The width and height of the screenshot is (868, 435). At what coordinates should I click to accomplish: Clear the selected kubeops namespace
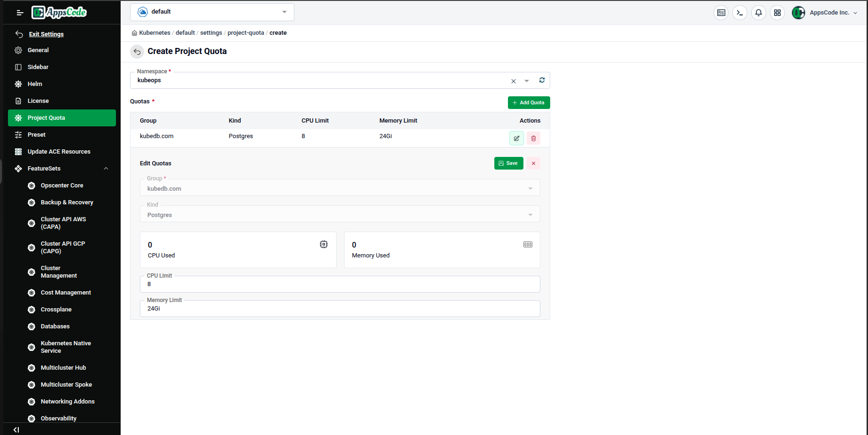tap(513, 81)
